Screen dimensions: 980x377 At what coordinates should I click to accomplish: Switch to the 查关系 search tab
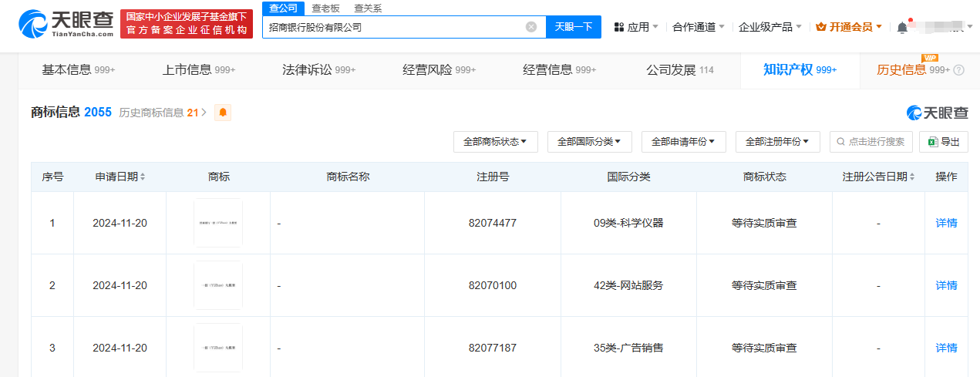368,8
